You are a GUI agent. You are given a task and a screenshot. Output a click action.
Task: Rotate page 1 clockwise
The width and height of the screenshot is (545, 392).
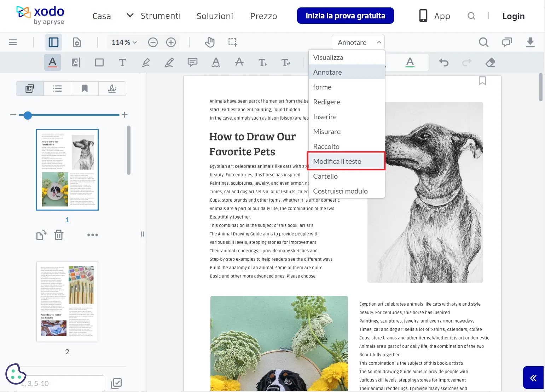(x=41, y=235)
